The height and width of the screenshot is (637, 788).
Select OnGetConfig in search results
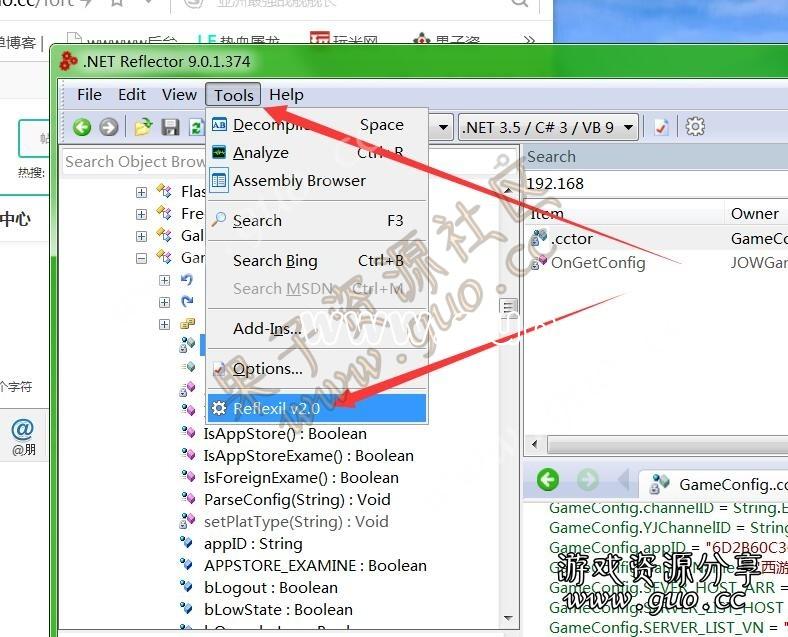click(x=597, y=263)
